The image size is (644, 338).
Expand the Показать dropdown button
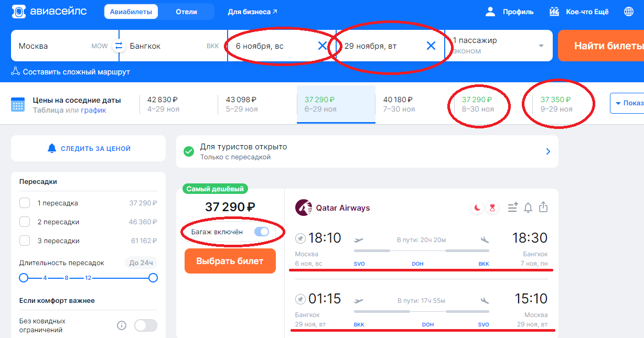[627, 103]
